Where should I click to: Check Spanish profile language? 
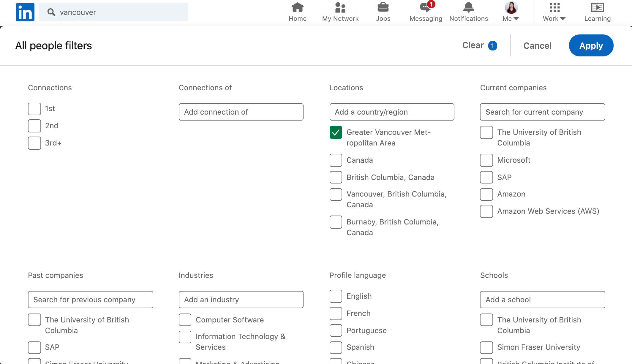coord(336,348)
